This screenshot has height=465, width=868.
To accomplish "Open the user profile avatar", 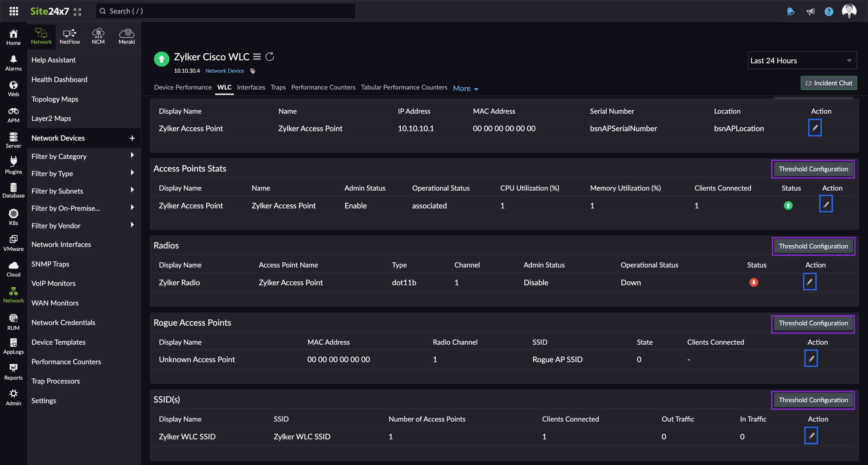I will (849, 11).
